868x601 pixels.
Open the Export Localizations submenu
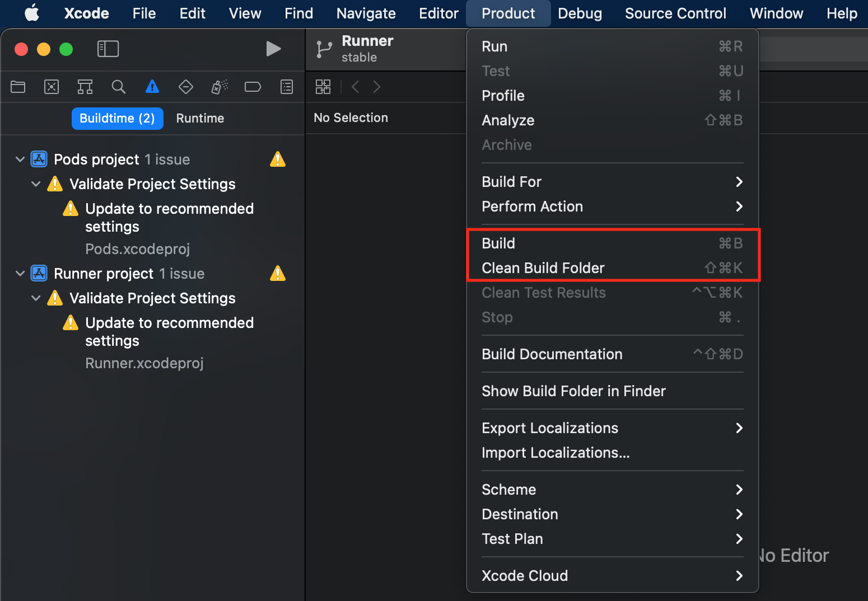612,428
